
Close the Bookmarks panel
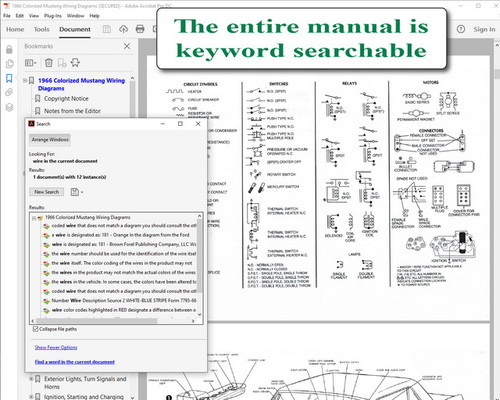(127, 46)
